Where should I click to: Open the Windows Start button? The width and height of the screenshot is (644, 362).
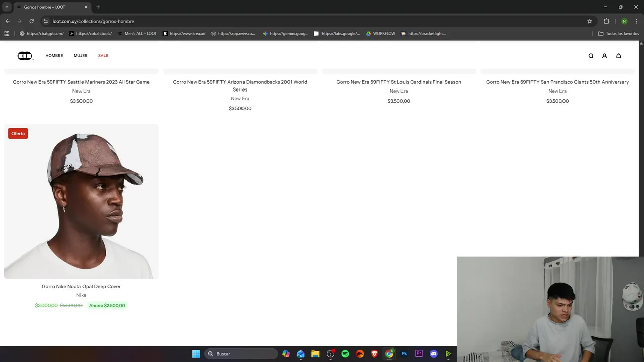tap(196, 354)
